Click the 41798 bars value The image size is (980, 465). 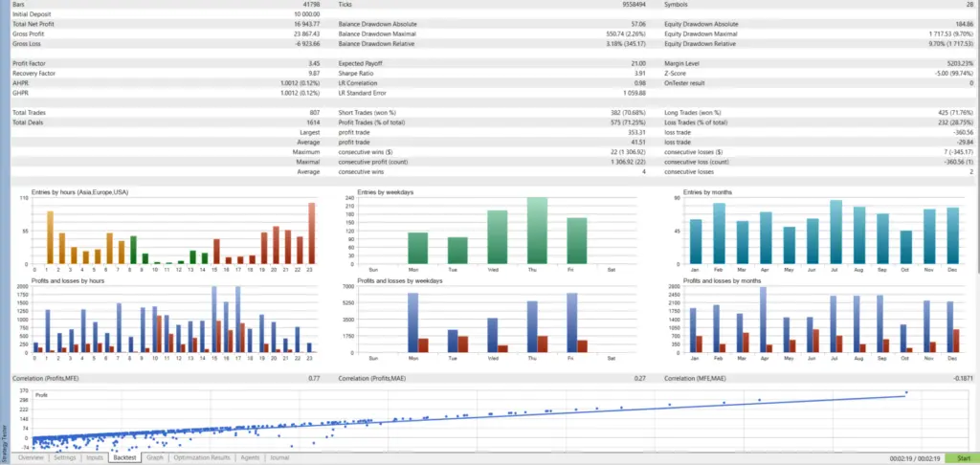(312, 4)
